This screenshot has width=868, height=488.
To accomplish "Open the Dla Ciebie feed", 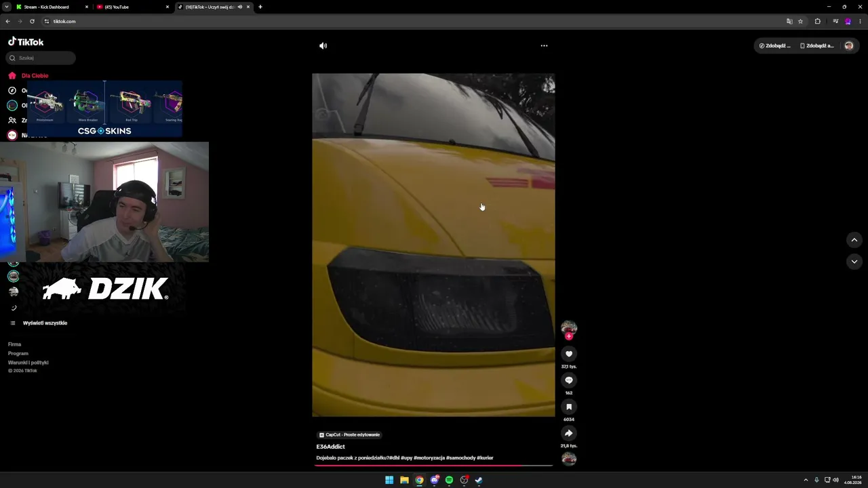I will (x=35, y=76).
